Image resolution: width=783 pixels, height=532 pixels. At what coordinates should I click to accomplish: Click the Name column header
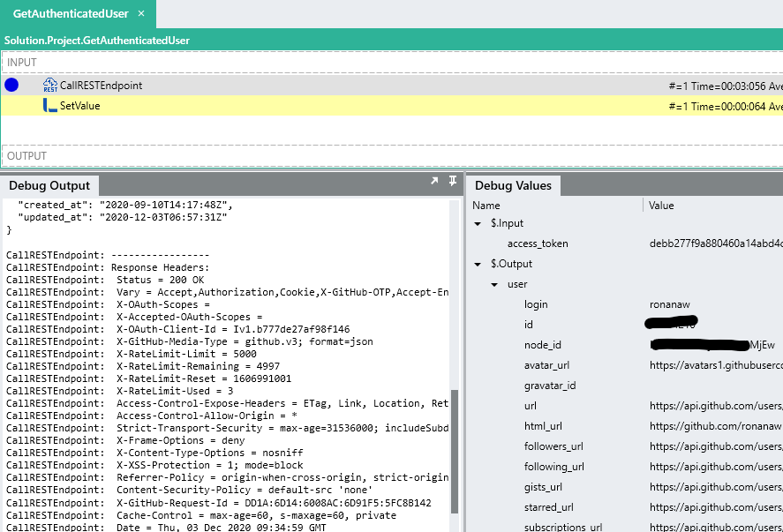(486, 206)
